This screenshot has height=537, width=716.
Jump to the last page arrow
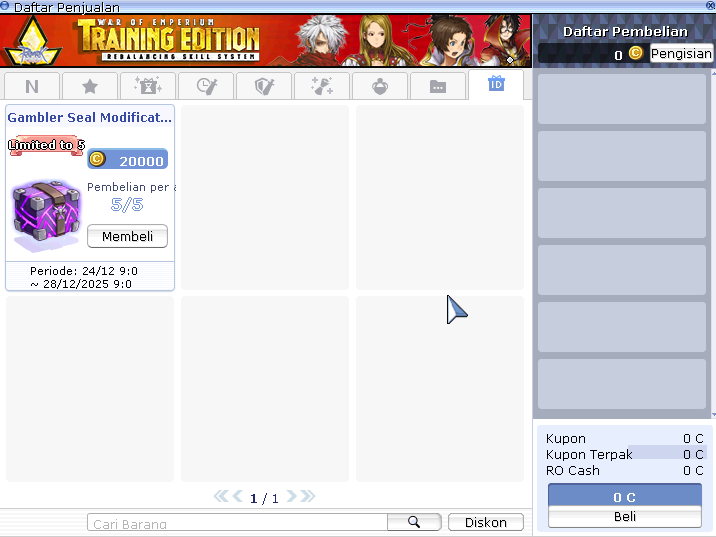308,496
